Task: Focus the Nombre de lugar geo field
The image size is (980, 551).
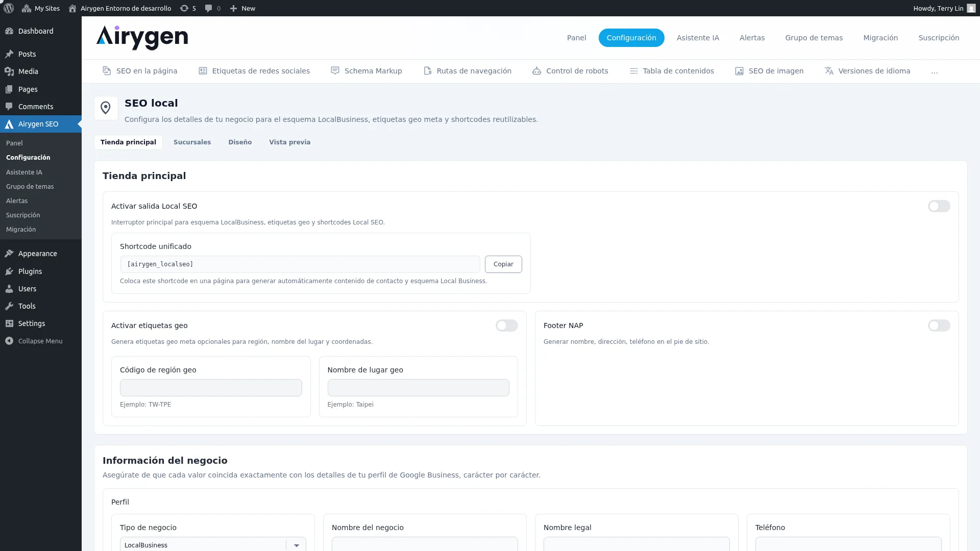Action: point(418,388)
